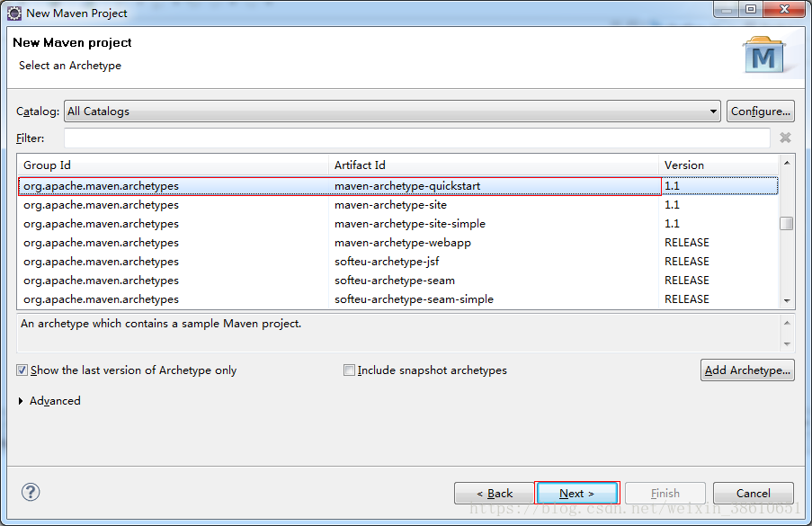
Task: Close the New Maven Project window
Action: (x=784, y=9)
